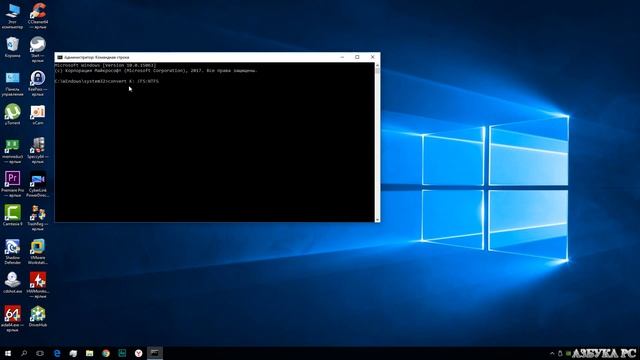Image resolution: width=640 pixels, height=360 pixels.
Task: Open the Windows Start menu
Action: pyautogui.click(x=8, y=353)
